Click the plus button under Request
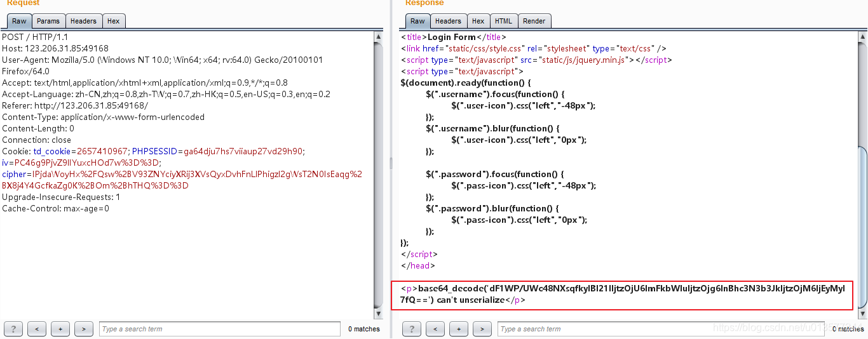The image size is (868, 339). [60, 329]
